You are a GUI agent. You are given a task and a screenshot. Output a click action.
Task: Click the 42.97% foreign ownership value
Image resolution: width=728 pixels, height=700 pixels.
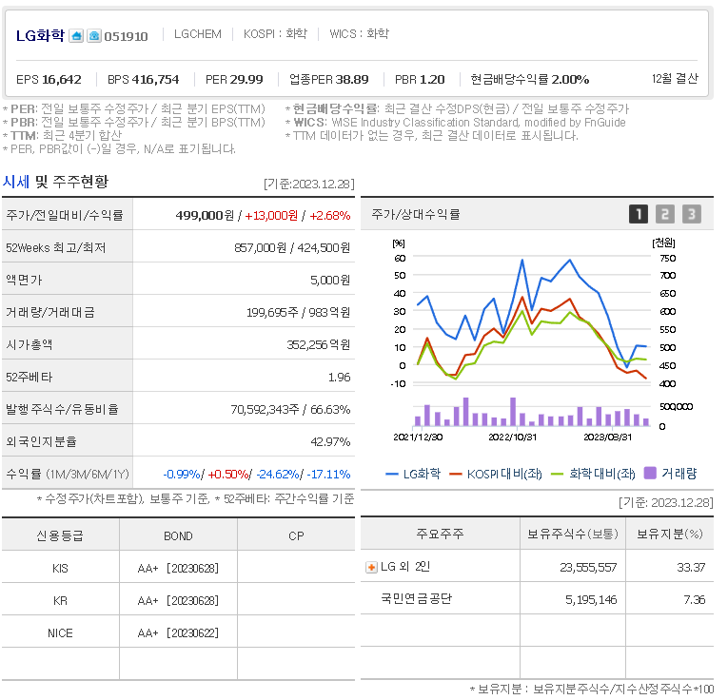(x=330, y=442)
